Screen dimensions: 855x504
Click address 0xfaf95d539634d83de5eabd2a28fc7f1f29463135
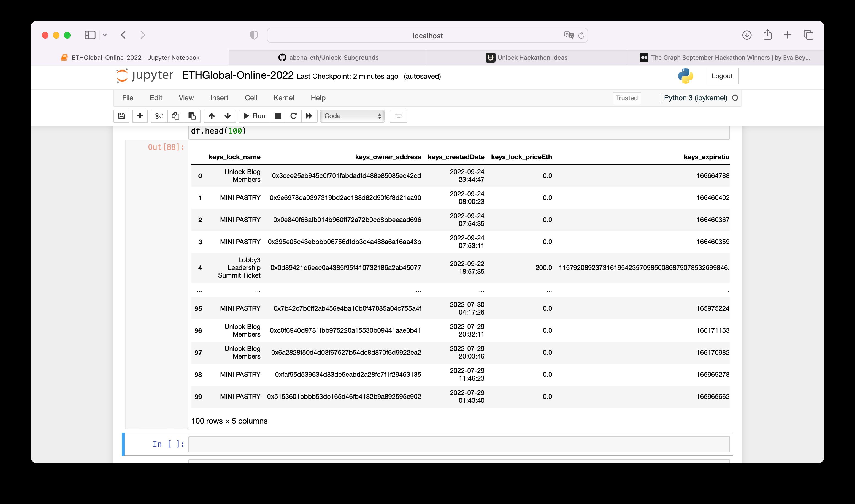(348, 375)
